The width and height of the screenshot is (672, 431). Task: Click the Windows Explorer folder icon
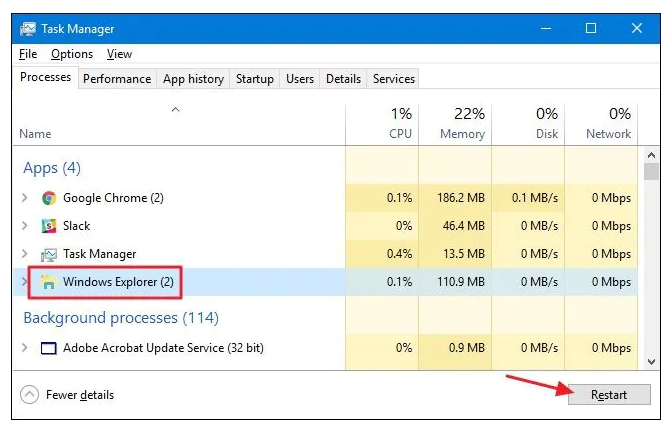(x=48, y=283)
